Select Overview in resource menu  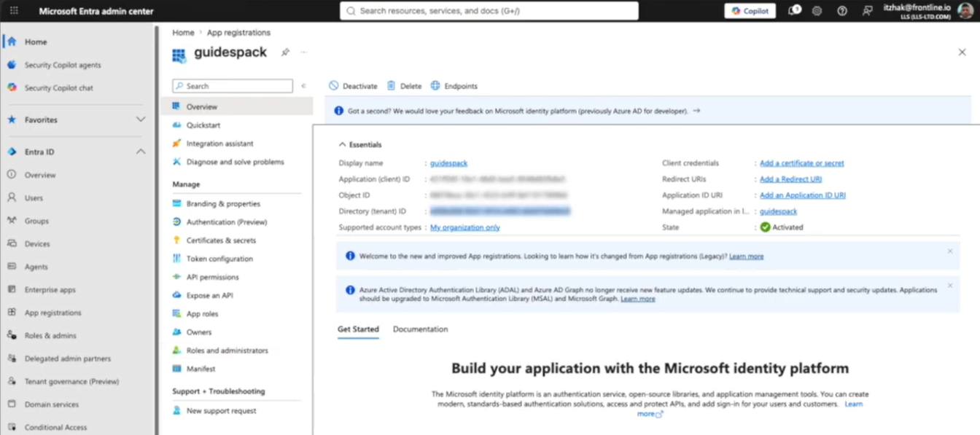pyautogui.click(x=236, y=106)
